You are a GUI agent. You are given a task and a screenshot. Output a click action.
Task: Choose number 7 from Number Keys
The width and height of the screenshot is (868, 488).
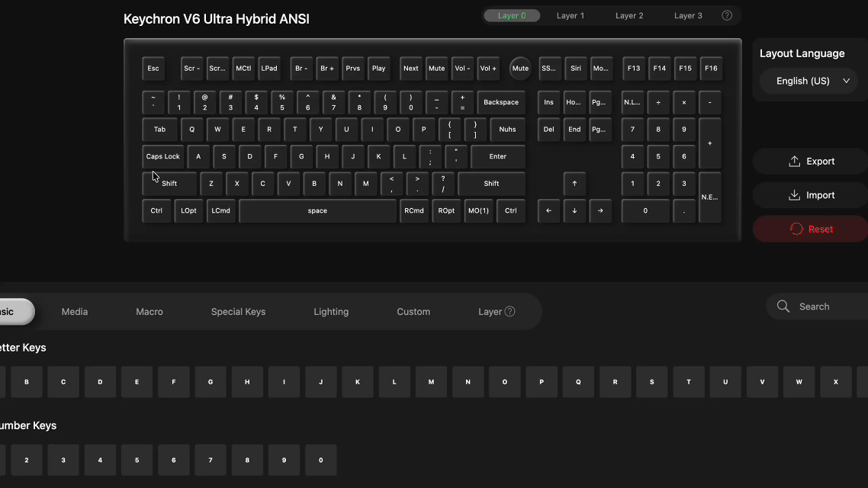pos(211,460)
